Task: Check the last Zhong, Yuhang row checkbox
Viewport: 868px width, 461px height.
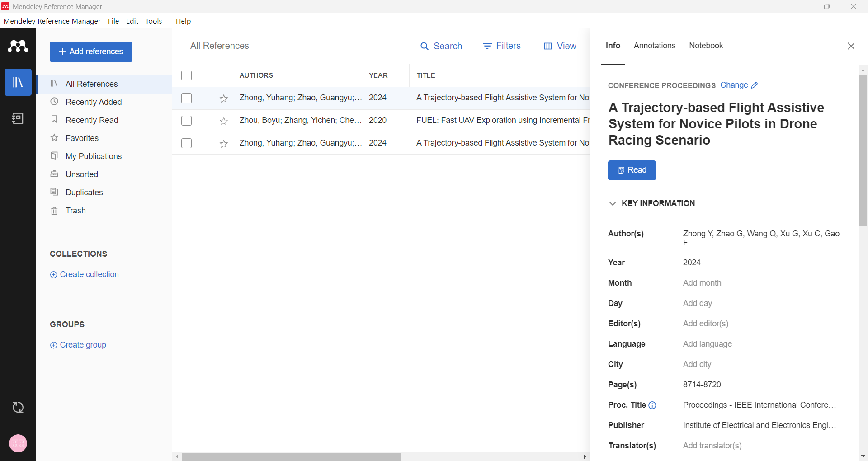Action: (x=187, y=144)
